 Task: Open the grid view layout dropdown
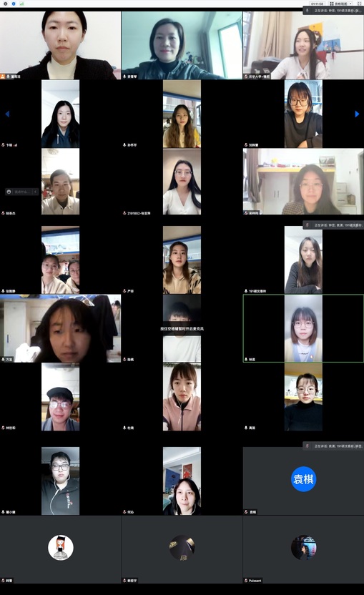[341, 4]
